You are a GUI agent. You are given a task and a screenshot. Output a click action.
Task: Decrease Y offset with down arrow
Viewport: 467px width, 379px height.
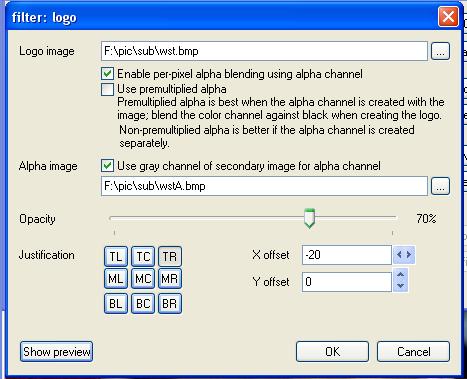tap(401, 286)
